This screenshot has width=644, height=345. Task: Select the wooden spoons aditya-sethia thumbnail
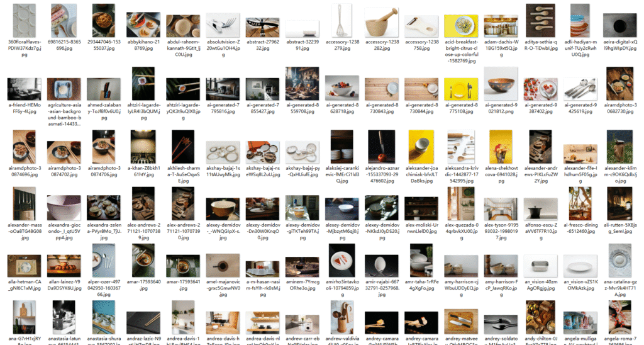(x=540, y=21)
